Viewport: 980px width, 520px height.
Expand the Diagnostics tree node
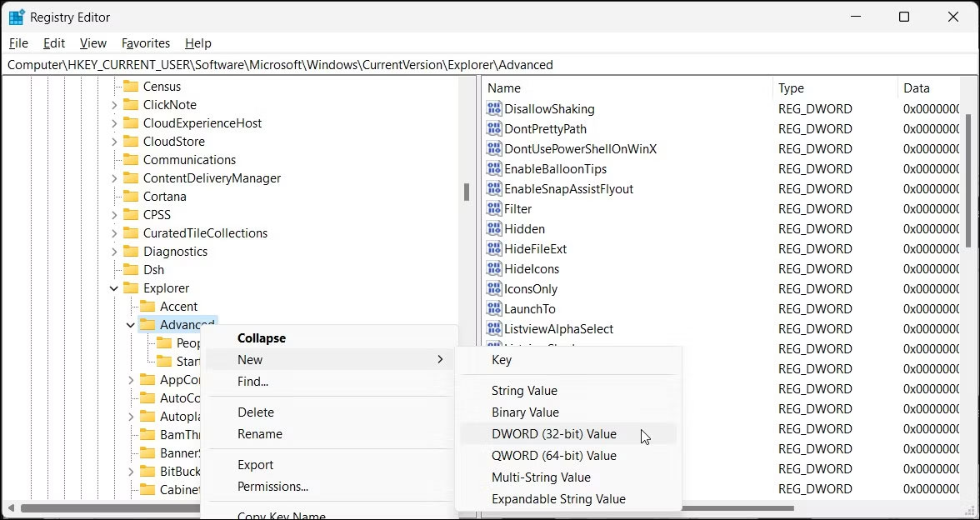pyautogui.click(x=112, y=251)
